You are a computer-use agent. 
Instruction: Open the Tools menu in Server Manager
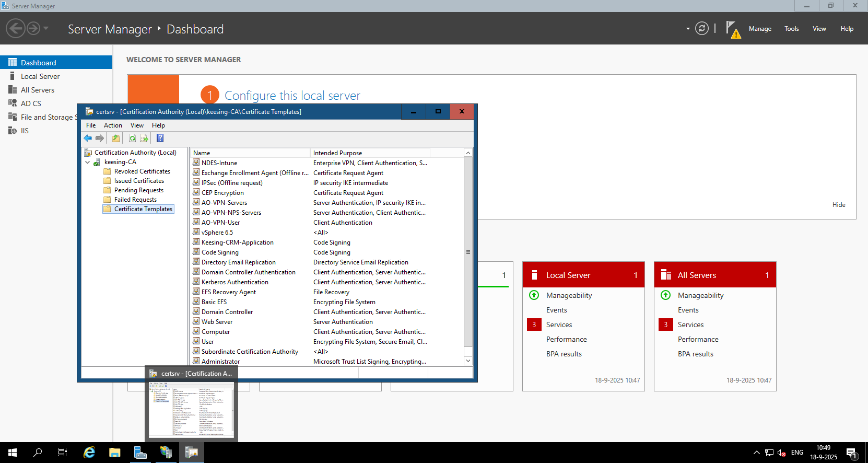pyautogui.click(x=791, y=29)
